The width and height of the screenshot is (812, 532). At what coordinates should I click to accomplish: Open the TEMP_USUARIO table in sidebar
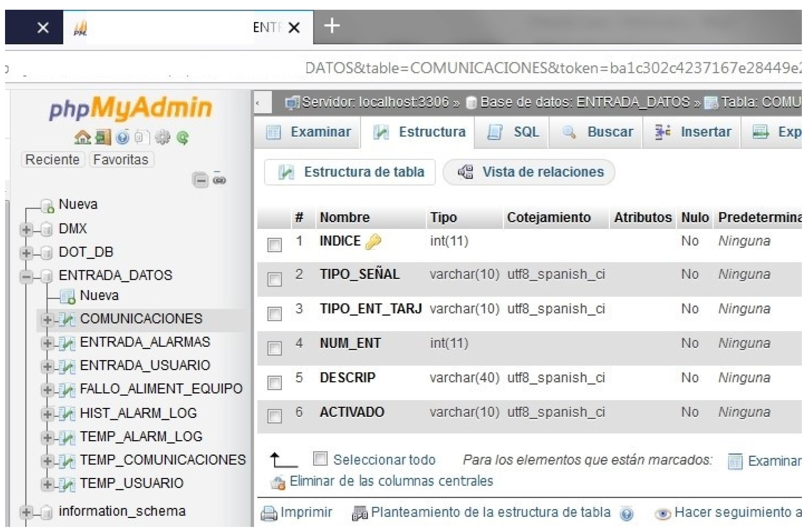coord(131,483)
